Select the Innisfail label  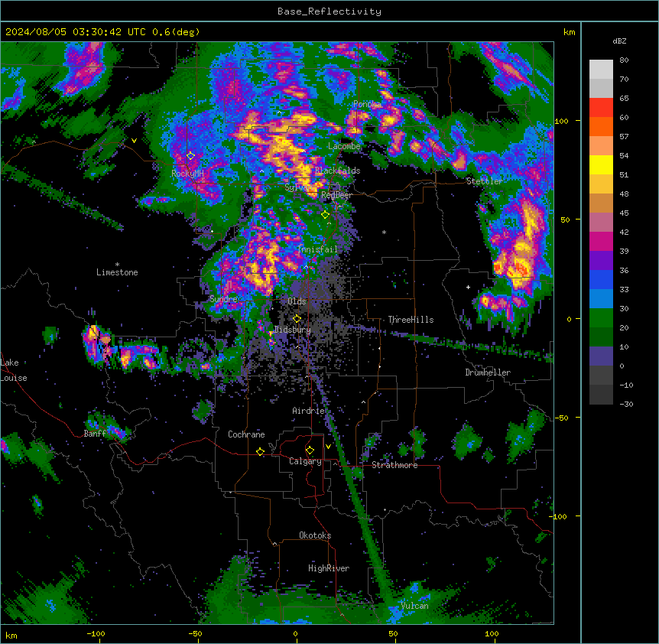[317, 249]
